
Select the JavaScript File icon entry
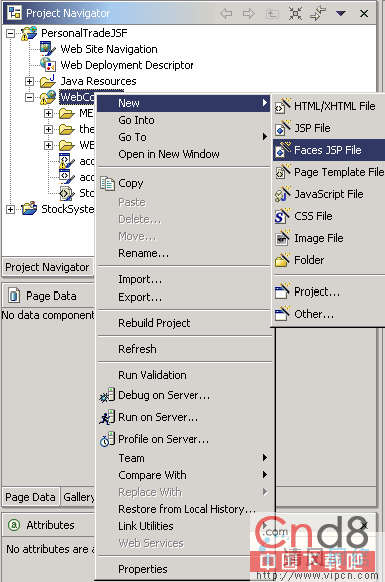coord(282,194)
